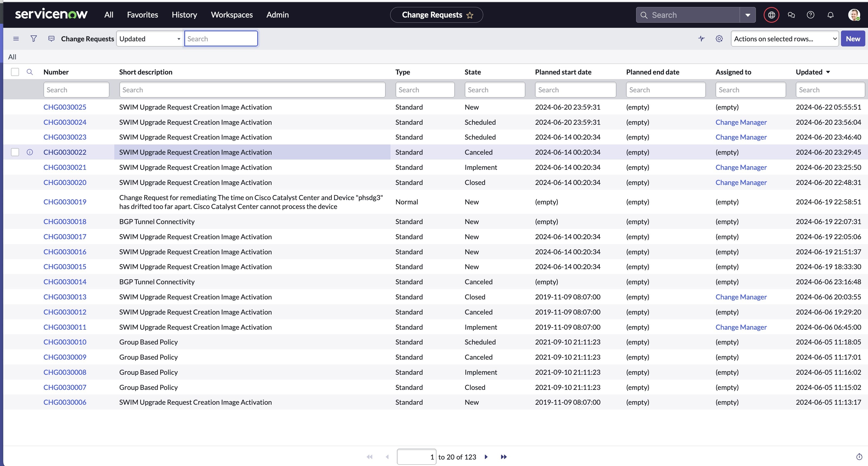This screenshot has height=466, width=868.
Task: Toggle the select-all rows checkbox
Action: (x=15, y=72)
